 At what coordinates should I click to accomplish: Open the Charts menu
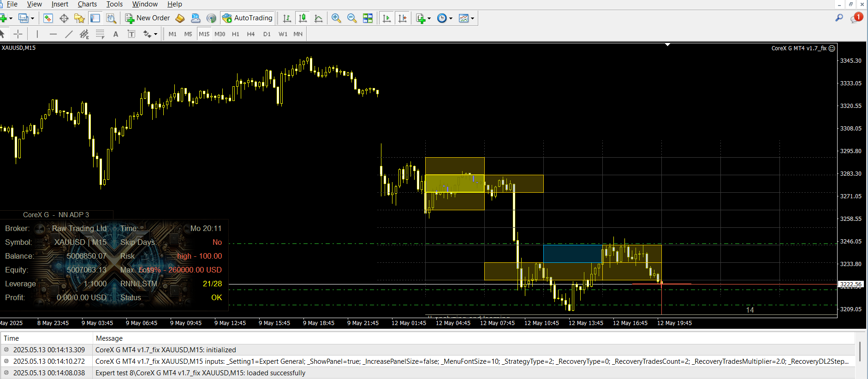pyautogui.click(x=87, y=4)
